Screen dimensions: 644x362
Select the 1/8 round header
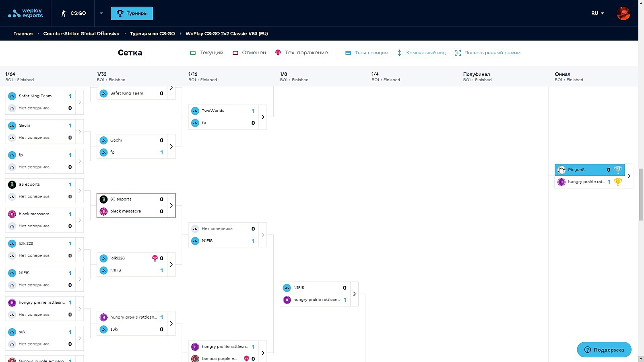pyautogui.click(x=294, y=76)
